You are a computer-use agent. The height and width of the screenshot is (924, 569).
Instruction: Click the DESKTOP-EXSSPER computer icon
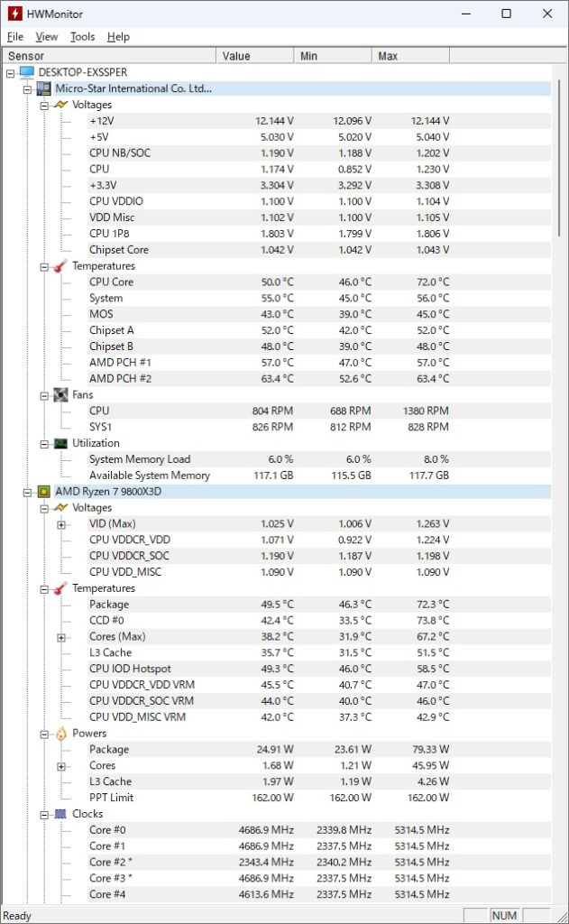(x=27, y=72)
